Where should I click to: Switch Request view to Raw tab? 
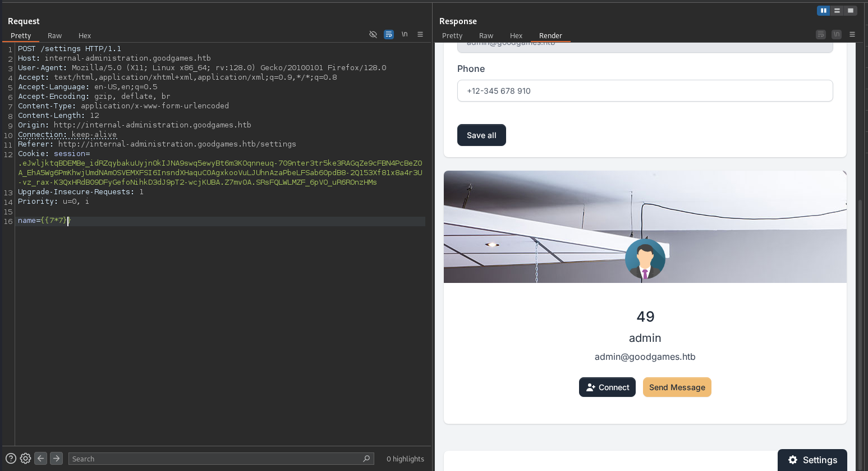coord(54,35)
